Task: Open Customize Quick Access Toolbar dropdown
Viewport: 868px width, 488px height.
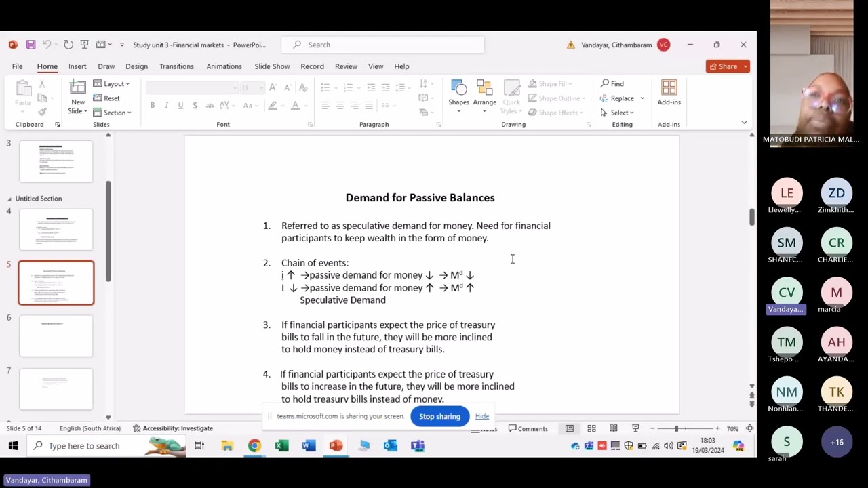Action: point(121,45)
